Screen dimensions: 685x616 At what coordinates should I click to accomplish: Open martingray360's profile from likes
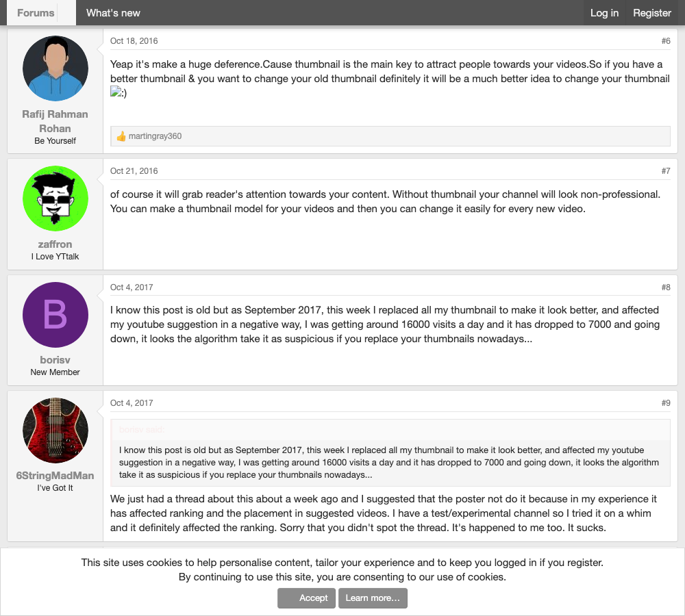(155, 136)
